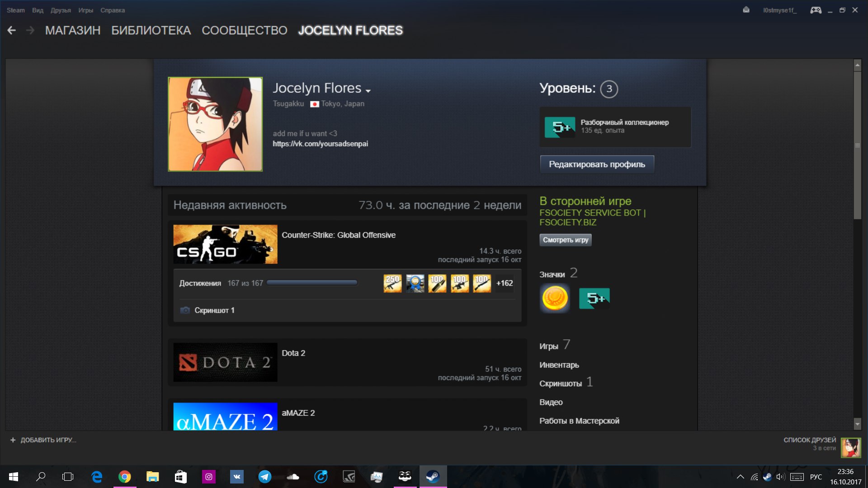Open the CS:GO game banner
Viewport: 868px width, 488px height.
(225, 244)
